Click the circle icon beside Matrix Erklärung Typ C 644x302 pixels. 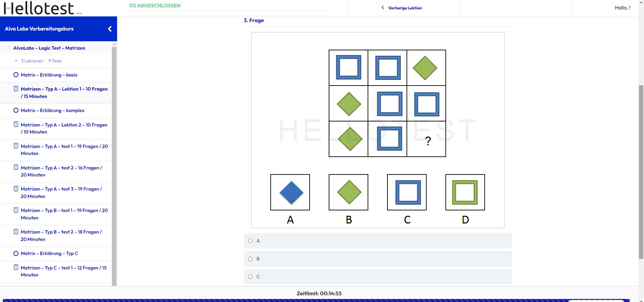pos(16,253)
